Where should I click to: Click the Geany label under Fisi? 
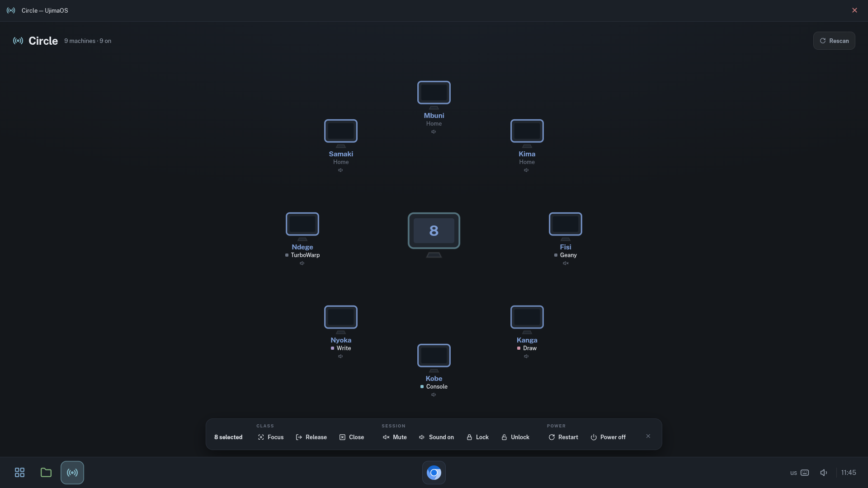click(x=568, y=255)
